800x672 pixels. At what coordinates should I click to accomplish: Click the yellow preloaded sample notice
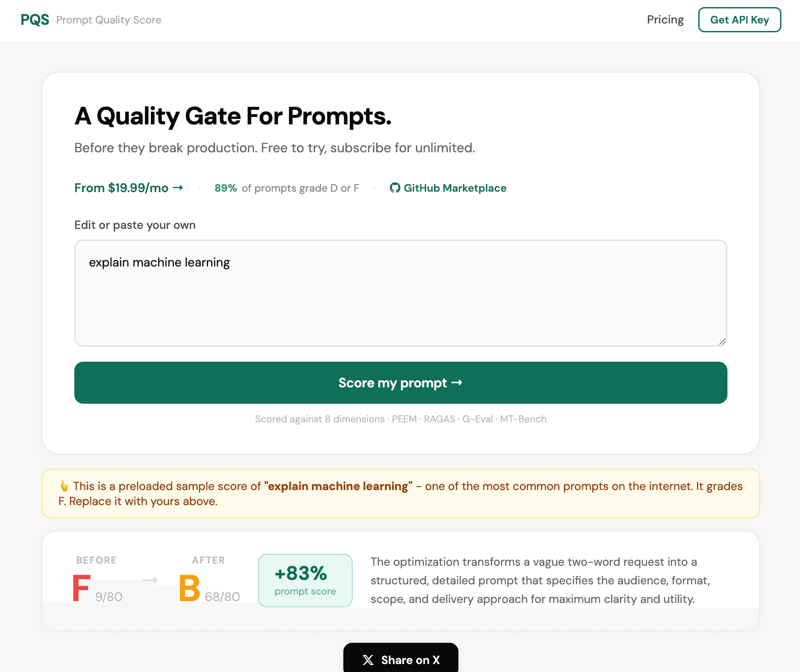400,494
